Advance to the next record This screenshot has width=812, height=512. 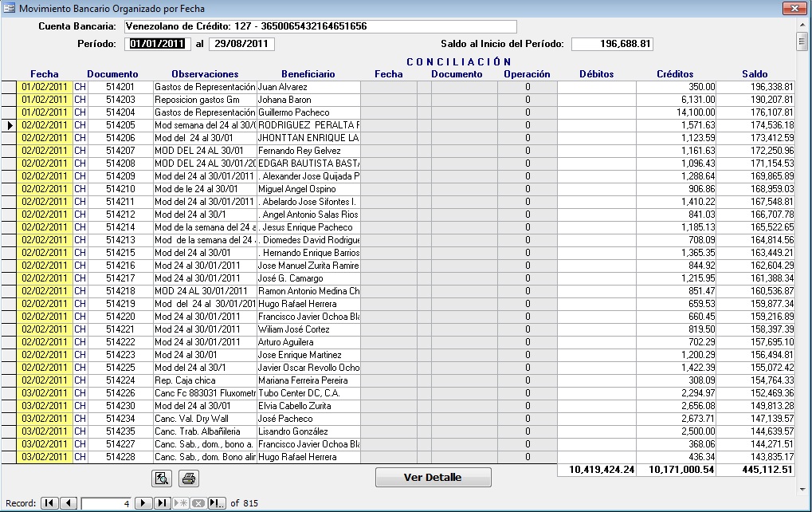tap(143, 502)
